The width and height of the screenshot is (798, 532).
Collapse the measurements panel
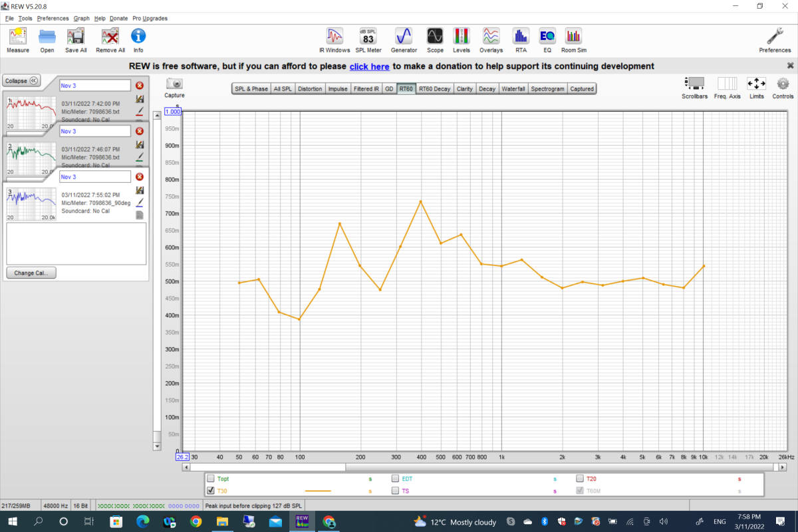click(x=21, y=80)
